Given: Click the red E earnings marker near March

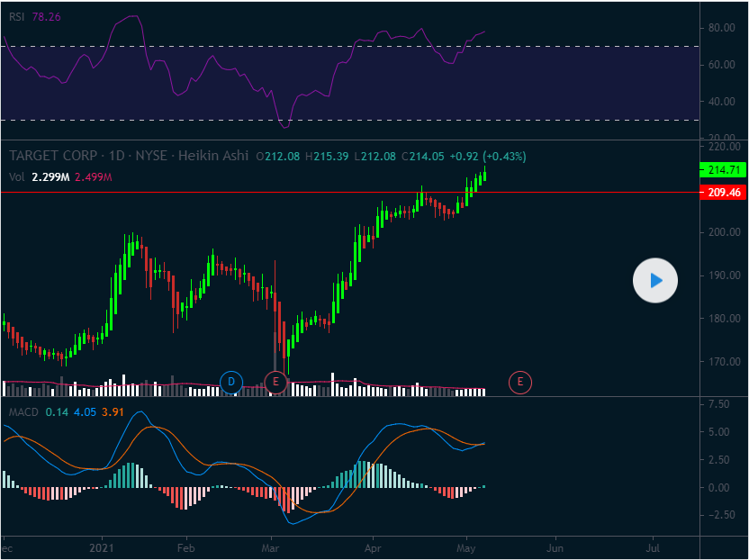Looking at the screenshot, I should [276, 383].
